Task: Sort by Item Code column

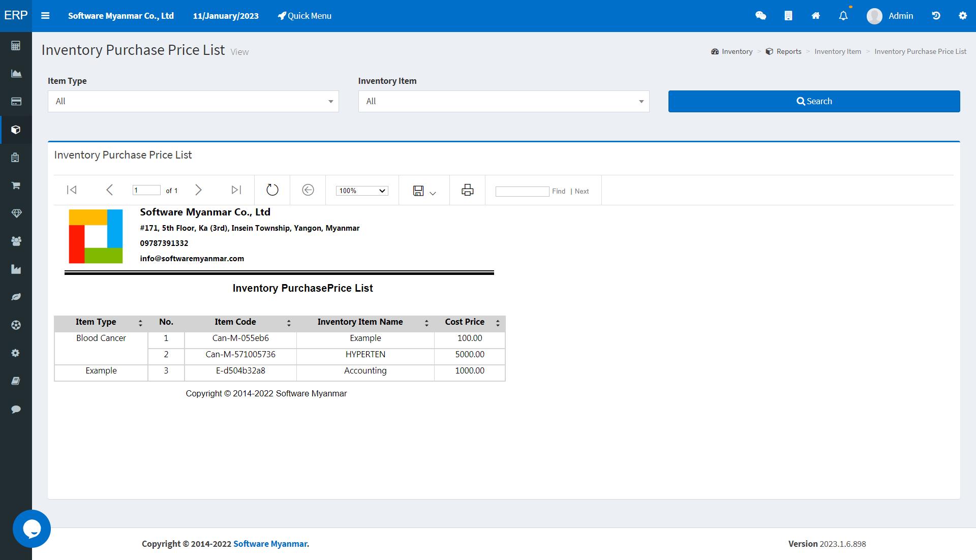Action: [x=289, y=323]
